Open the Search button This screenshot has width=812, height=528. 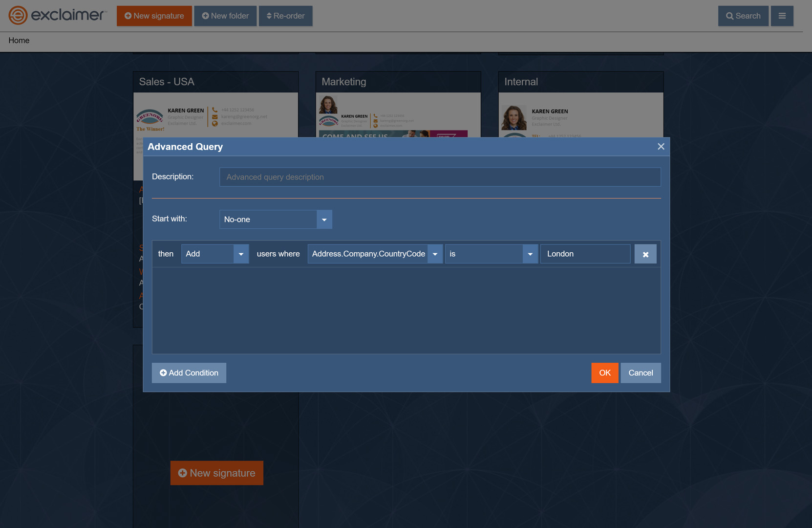click(743, 16)
